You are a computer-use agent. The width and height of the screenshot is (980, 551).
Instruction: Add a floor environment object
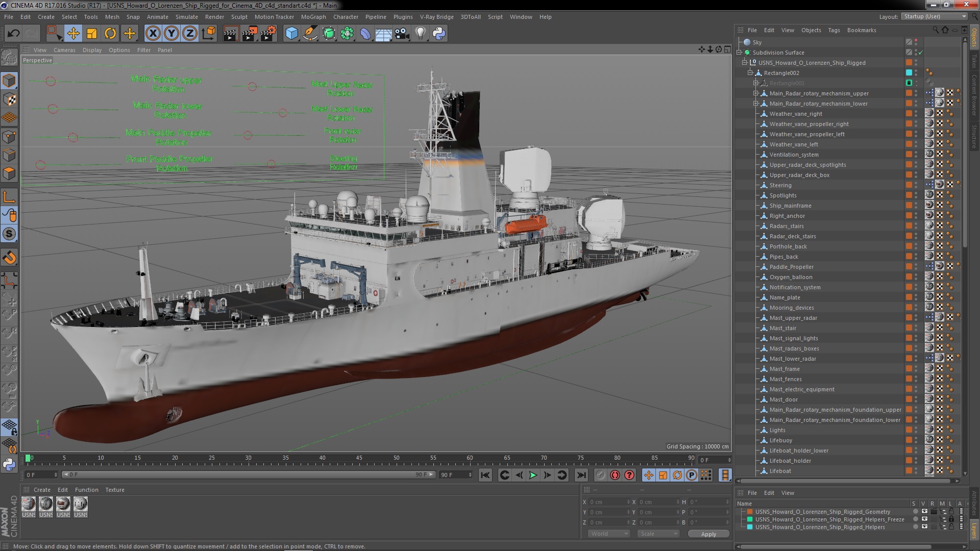coord(384,34)
